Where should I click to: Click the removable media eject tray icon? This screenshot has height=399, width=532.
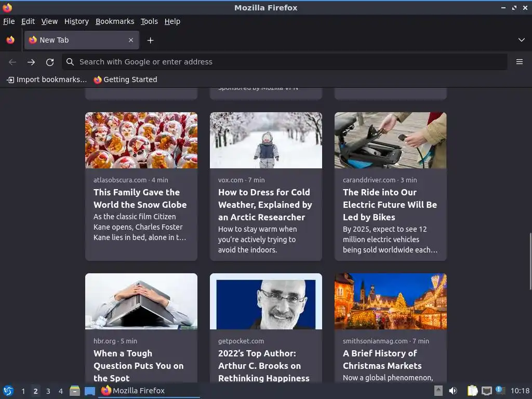point(438,391)
